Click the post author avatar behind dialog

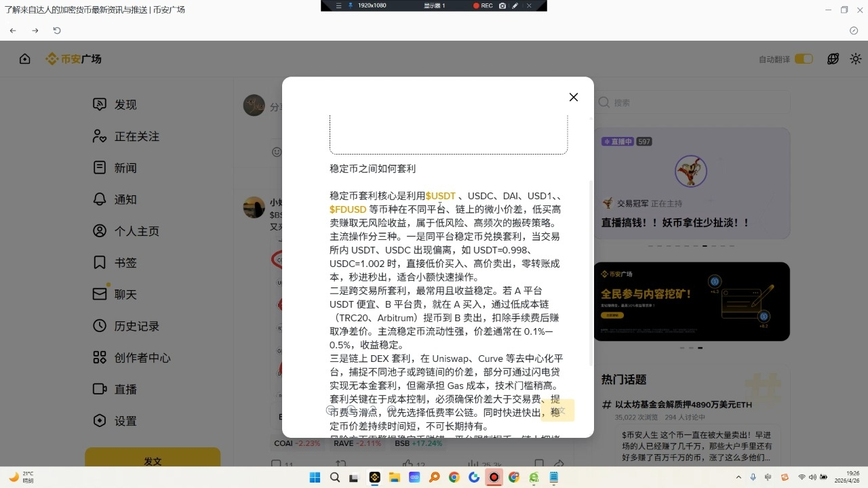(254, 207)
